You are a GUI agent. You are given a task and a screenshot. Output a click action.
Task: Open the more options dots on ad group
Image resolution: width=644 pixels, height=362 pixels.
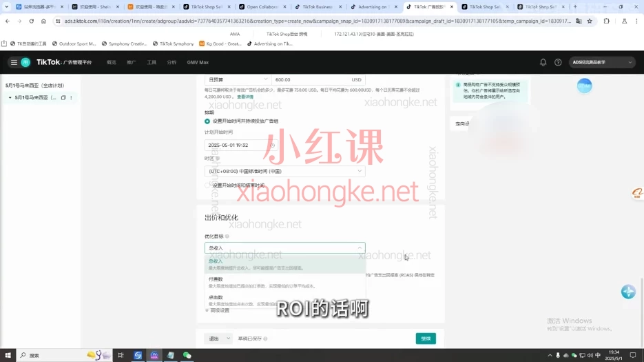(x=71, y=97)
